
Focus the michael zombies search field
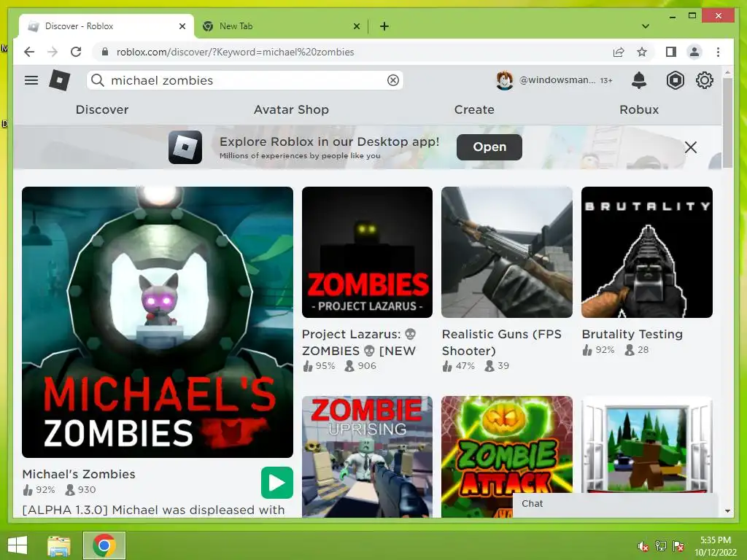coord(245,80)
